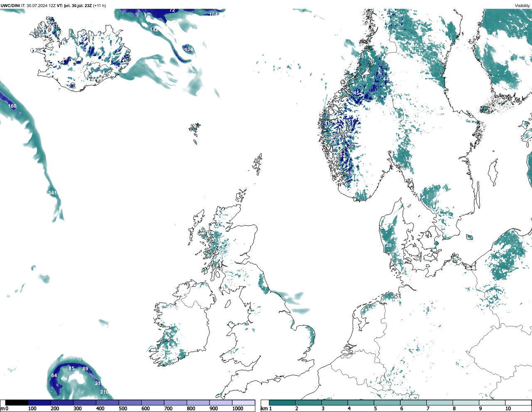Select the '44' value over central Norway
This screenshot has width=532, height=412.
[x=386, y=79]
